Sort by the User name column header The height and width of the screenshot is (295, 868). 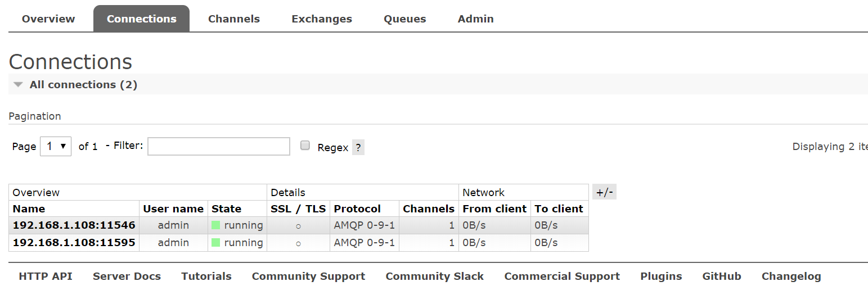pyautogui.click(x=173, y=208)
